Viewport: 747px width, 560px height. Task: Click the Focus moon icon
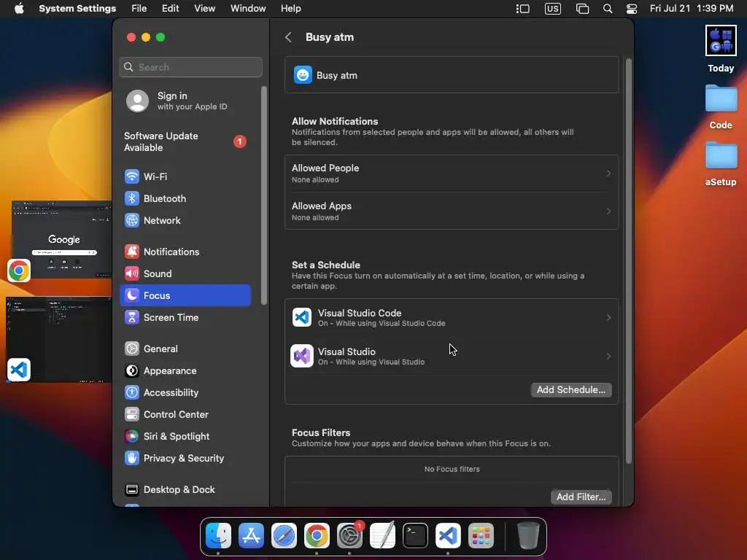pos(132,296)
